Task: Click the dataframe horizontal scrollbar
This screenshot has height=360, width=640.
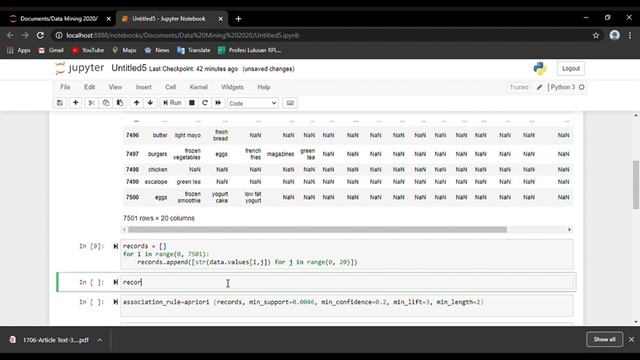Action: pyautogui.click(x=317, y=229)
